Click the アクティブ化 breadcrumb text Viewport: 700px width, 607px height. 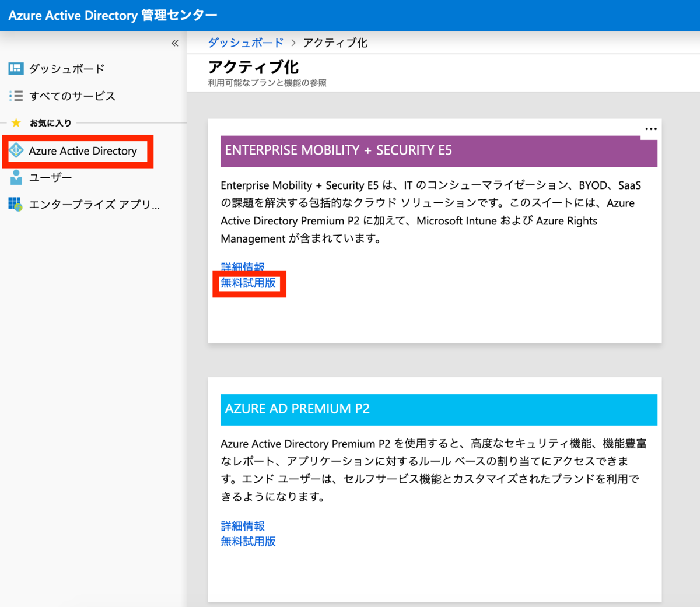[x=335, y=43]
